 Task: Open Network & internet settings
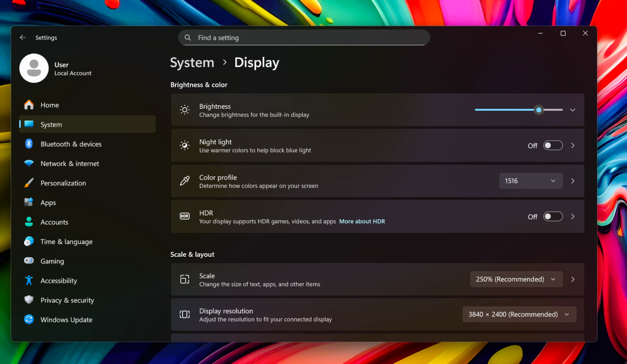pyautogui.click(x=87, y=163)
